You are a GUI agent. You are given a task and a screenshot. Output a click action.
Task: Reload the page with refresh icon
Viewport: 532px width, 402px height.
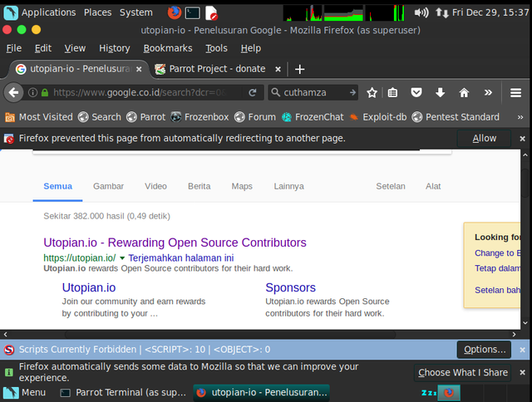(253, 92)
